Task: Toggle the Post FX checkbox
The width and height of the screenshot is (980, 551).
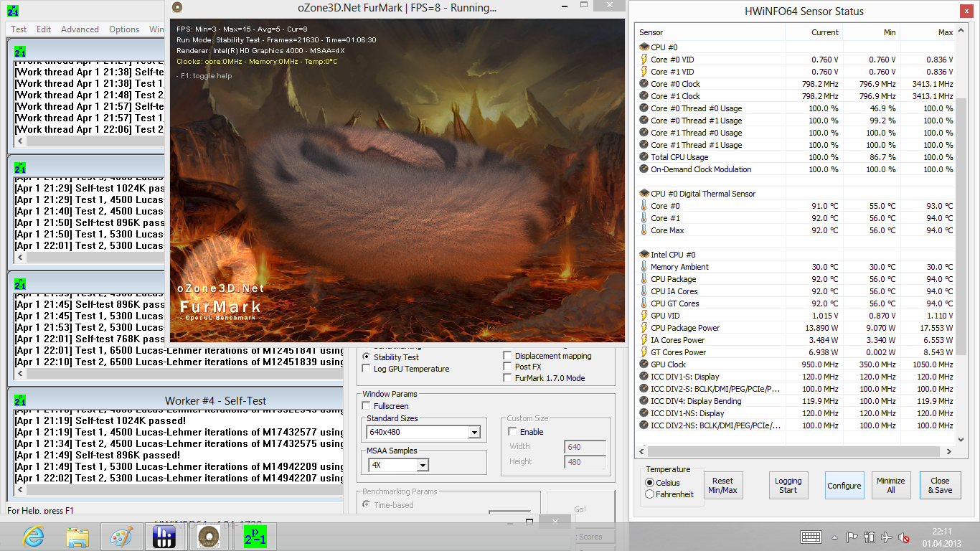Action: [508, 367]
